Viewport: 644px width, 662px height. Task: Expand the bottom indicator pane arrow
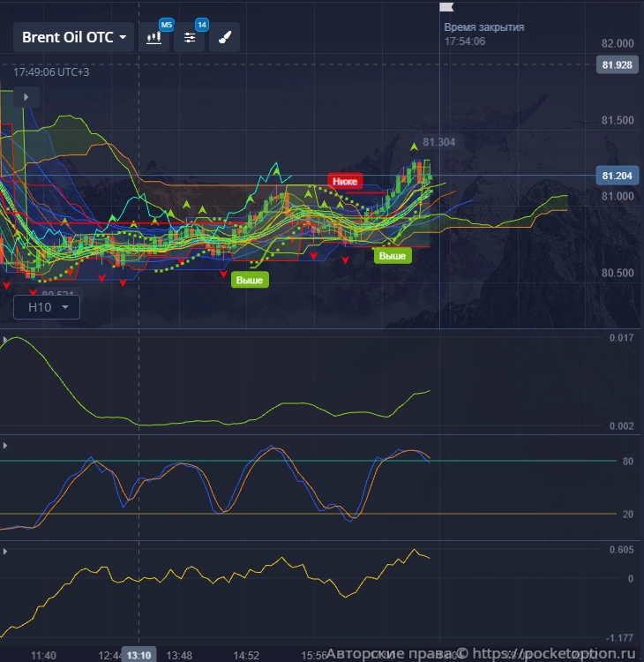[6, 551]
